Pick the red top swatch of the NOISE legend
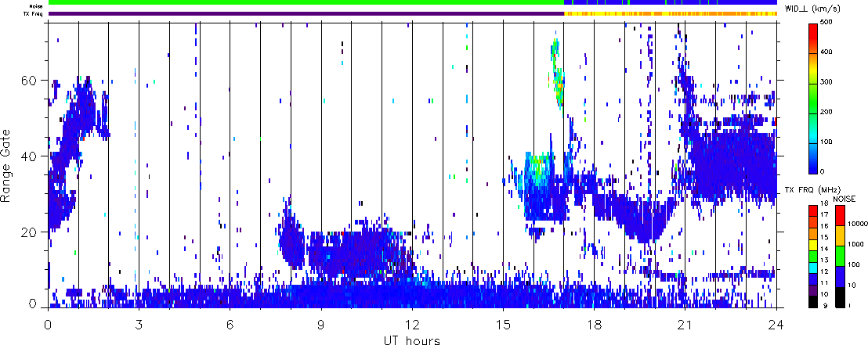The image size is (868, 345). pyautogui.click(x=839, y=215)
